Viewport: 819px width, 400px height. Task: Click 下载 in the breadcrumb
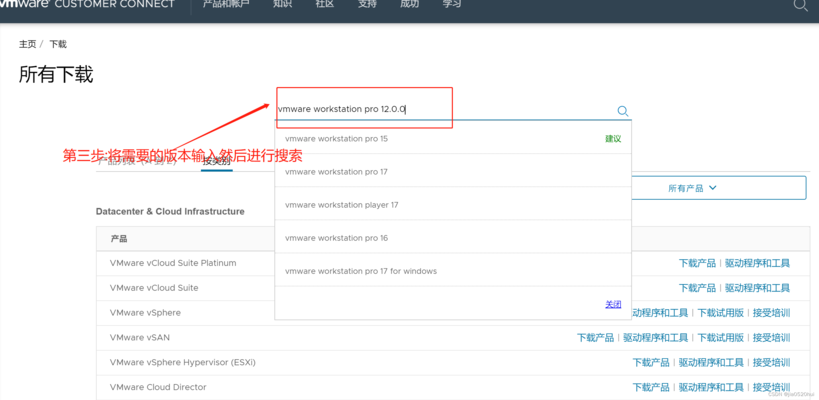(58, 44)
